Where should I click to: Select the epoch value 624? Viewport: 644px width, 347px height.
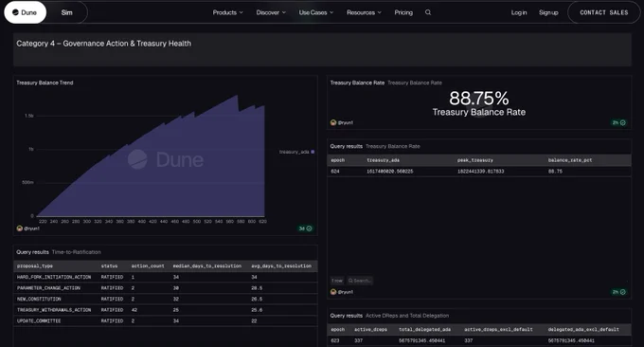tap(335, 171)
